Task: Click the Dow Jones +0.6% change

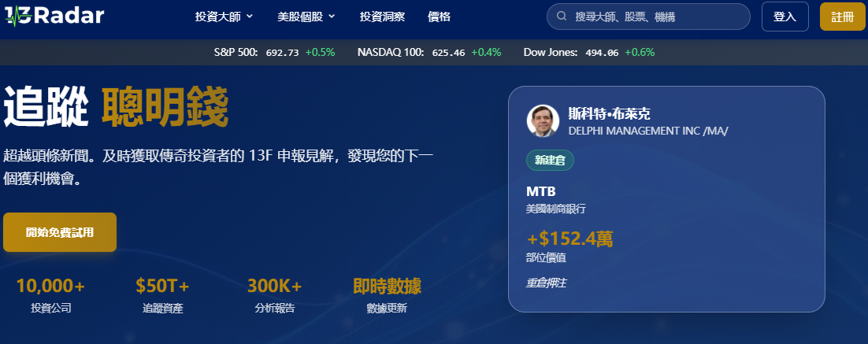Action: tap(640, 53)
